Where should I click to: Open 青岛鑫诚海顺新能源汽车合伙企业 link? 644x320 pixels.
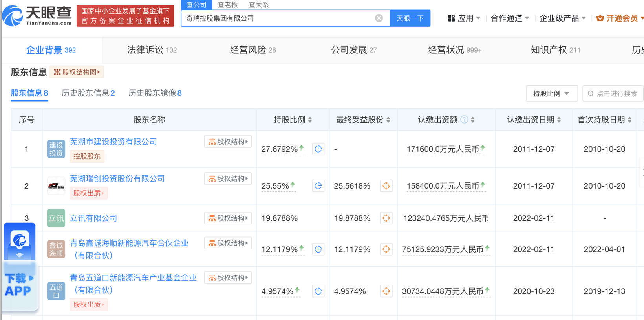tap(129, 249)
